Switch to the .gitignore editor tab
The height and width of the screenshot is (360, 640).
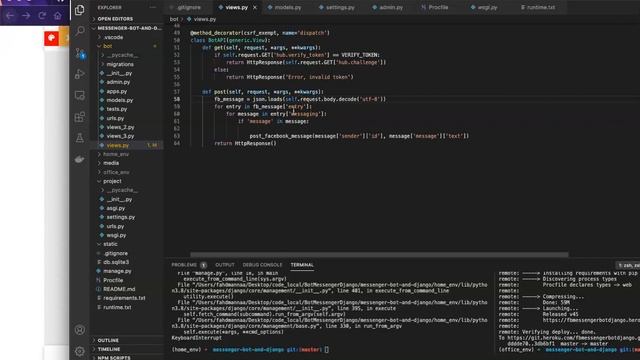[x=189, y=7]
